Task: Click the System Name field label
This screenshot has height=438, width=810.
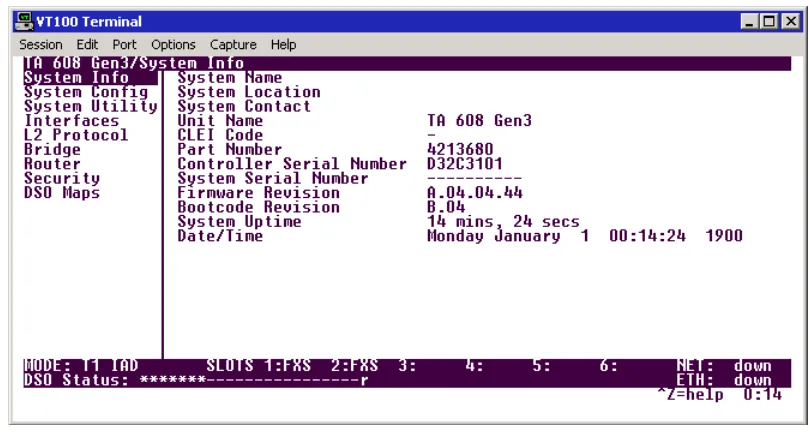Action: pyautogui.click(x=230, y=78)
